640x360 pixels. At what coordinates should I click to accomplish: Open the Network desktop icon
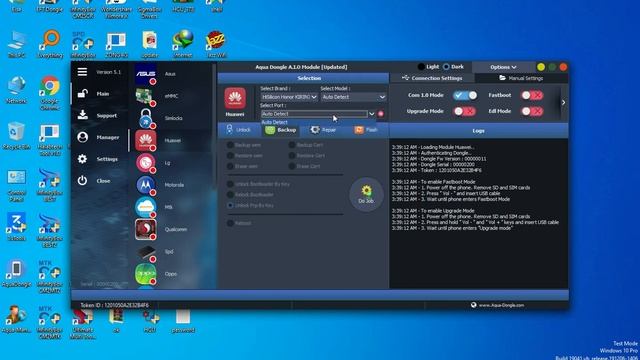click(16, 90)
